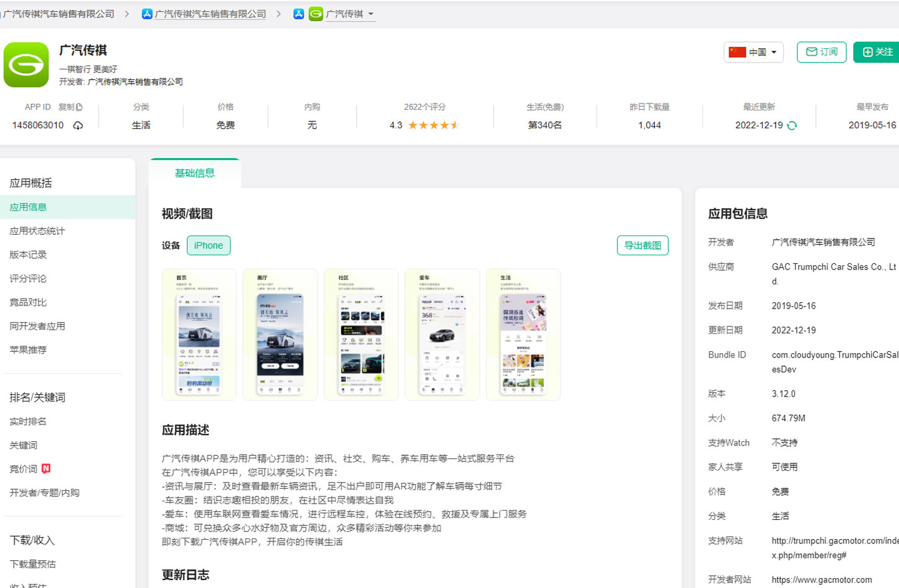The width and height of the screenshot is (899, 588).
Task: Click the 生活 category value in the stats row
Action: (141, 125)
